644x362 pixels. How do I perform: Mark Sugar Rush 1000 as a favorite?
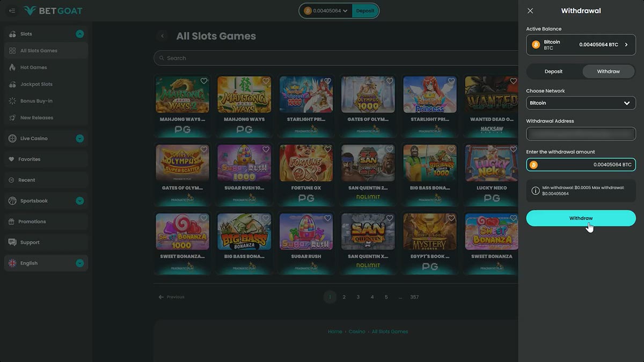266,150
